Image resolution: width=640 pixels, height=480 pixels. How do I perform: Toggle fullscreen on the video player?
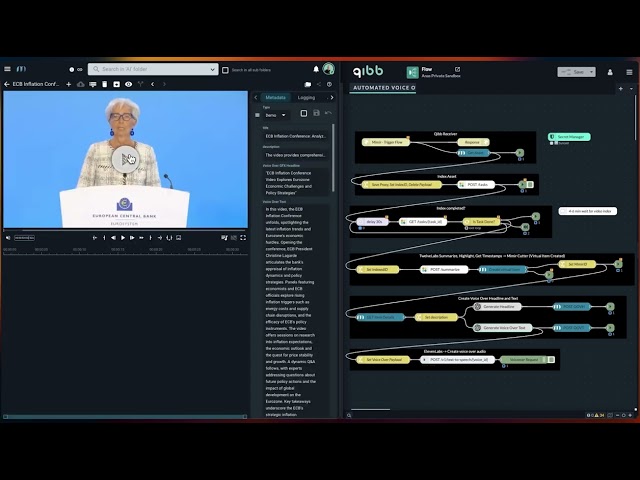(x=243, y=238)
